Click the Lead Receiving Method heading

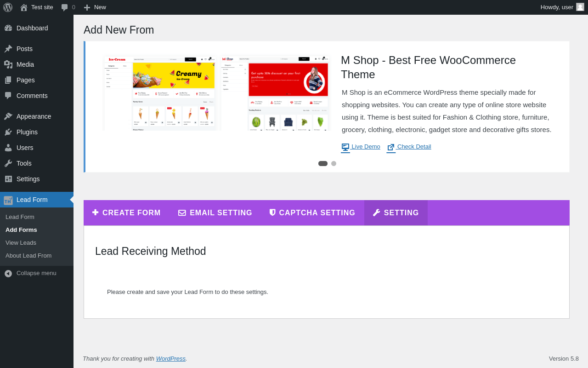tap(151, 251)
